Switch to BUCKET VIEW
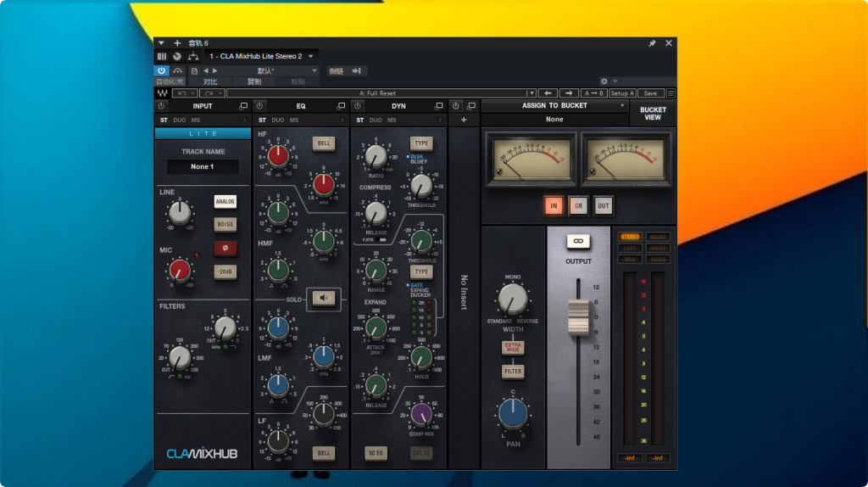This screenshot has width=868, height=487. (x=653, y=114)
